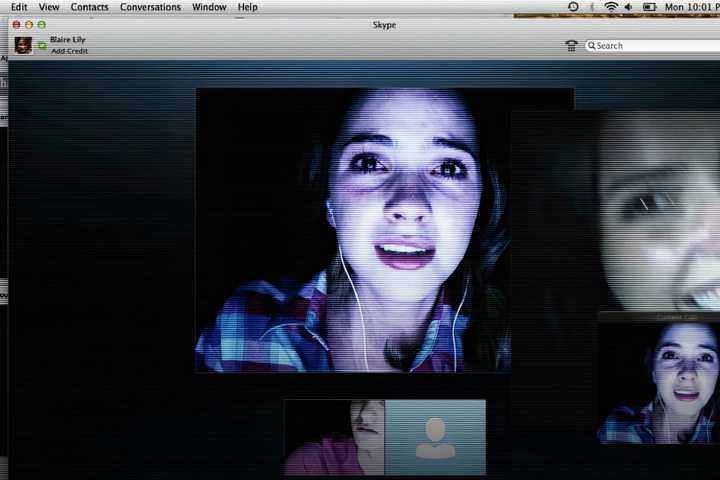Open the Window menu
720x480 pixels.
coord(209,7)
